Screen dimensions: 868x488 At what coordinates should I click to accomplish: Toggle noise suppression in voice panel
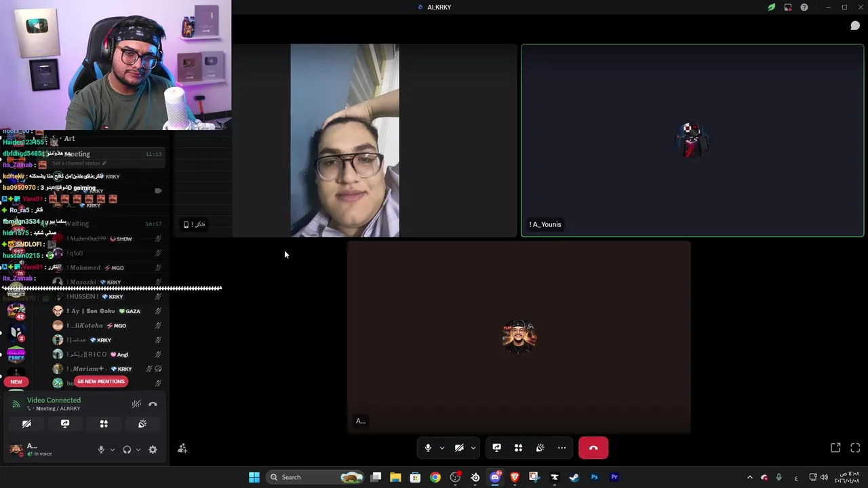coord(136,404)
